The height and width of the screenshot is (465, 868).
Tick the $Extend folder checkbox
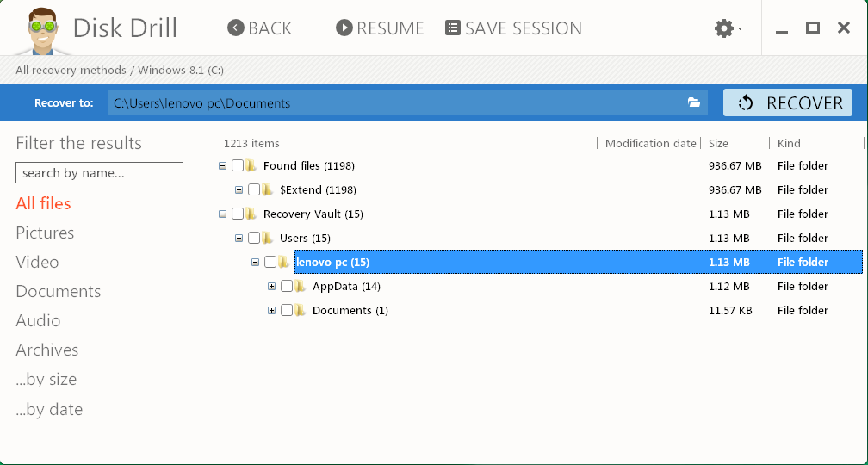pyautogui.click(x=254, y=190)
